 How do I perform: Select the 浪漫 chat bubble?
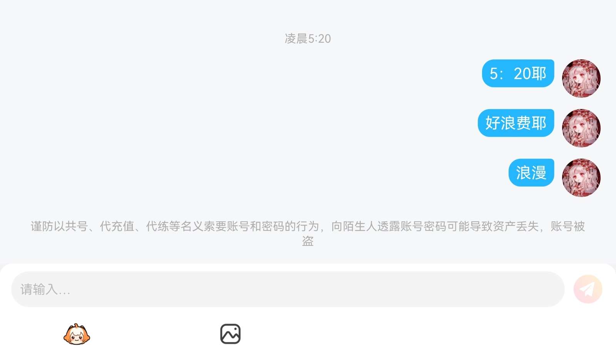pyautogui.click(x=531, y=172)
